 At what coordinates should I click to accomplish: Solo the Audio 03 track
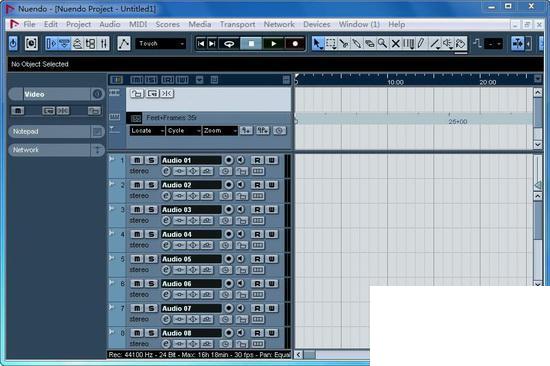pyautogui.click(x=151, y=209)
